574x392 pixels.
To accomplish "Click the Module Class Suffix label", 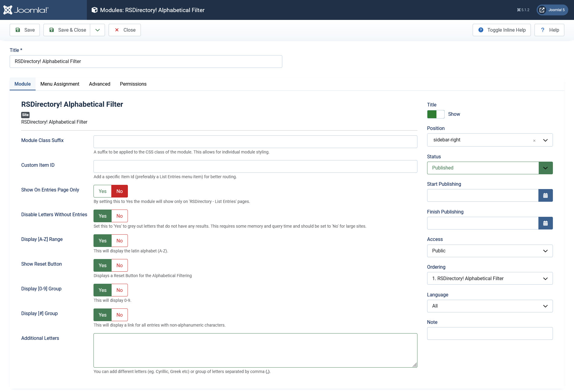I will tap(42, 140).
